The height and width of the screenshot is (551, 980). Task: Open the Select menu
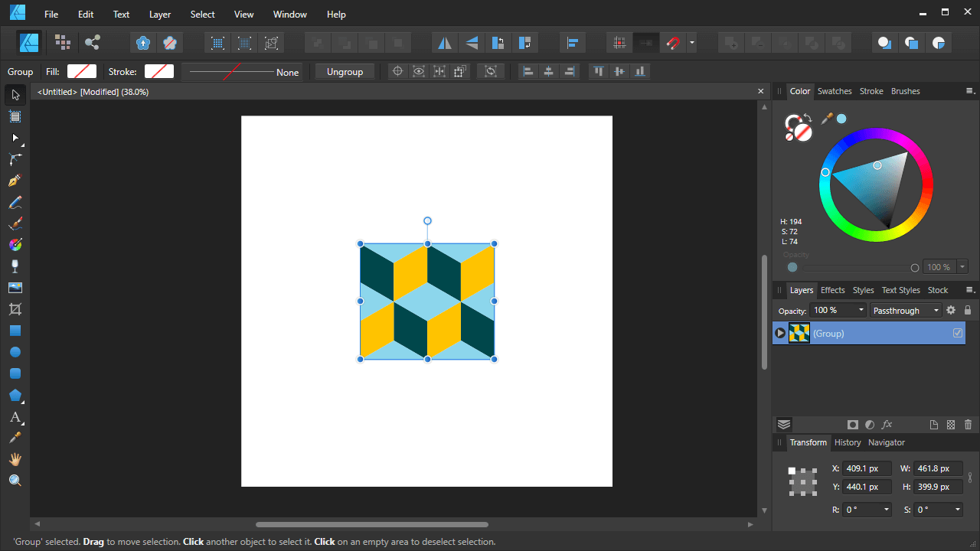coord(203,14)
